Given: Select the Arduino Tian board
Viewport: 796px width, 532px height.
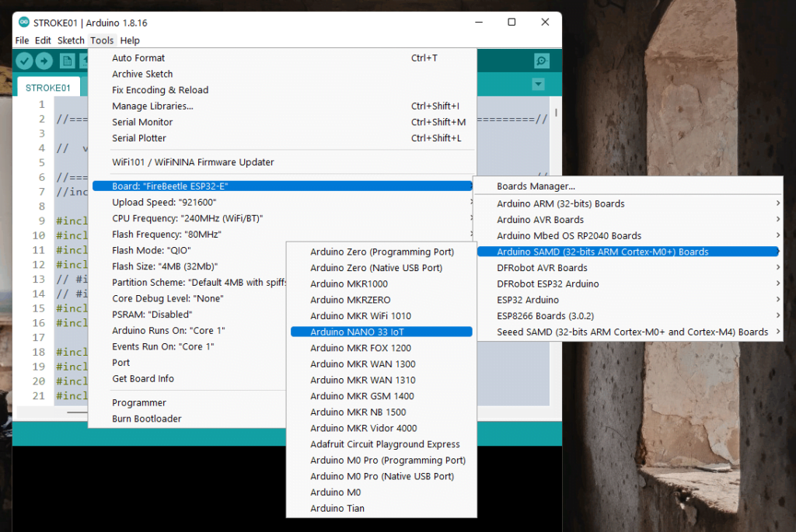Looking at the screenshot, I should [381, 509].
